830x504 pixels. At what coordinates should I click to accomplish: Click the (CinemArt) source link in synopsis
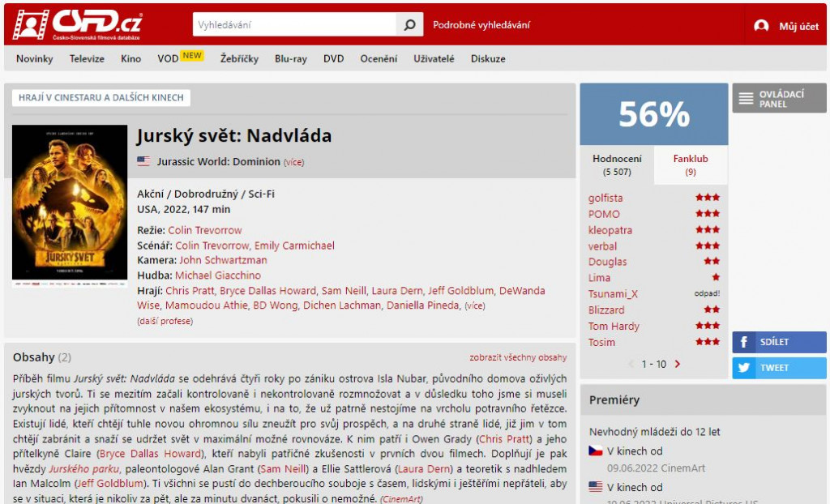point(401,498)
